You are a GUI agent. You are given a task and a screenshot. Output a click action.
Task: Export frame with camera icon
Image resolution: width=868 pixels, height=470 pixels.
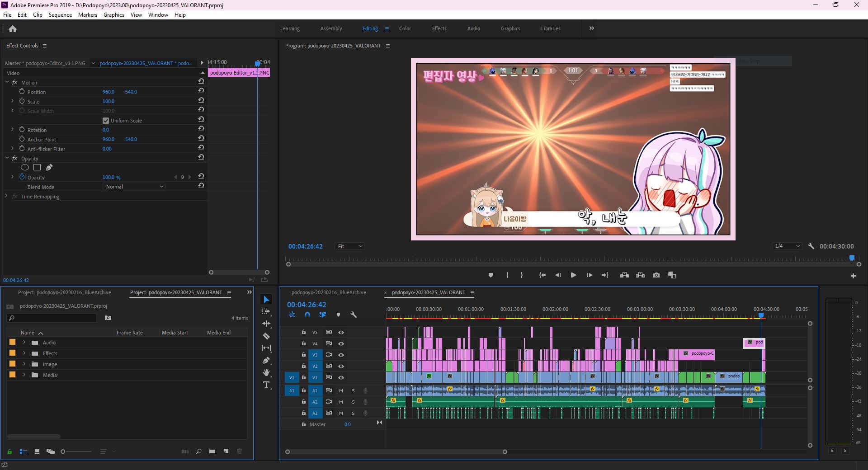point(656,275)
